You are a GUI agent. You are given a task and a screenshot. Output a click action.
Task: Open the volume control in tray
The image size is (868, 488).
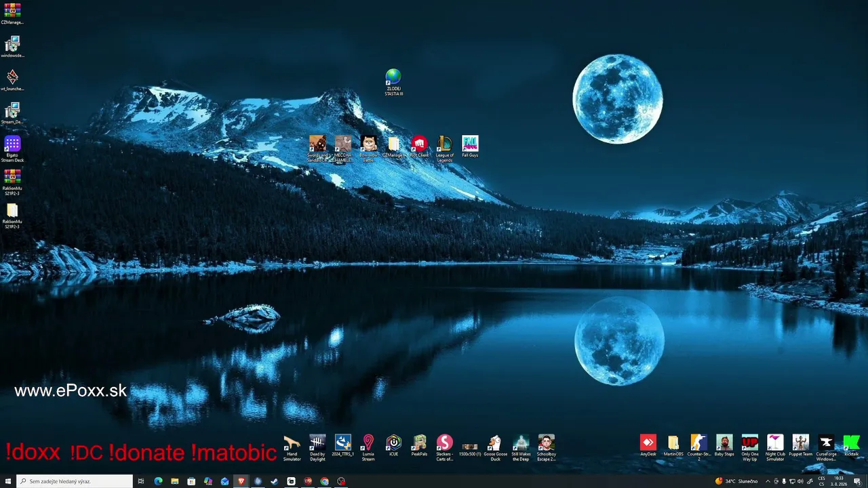pyautogui.click(x=800, y=481)
